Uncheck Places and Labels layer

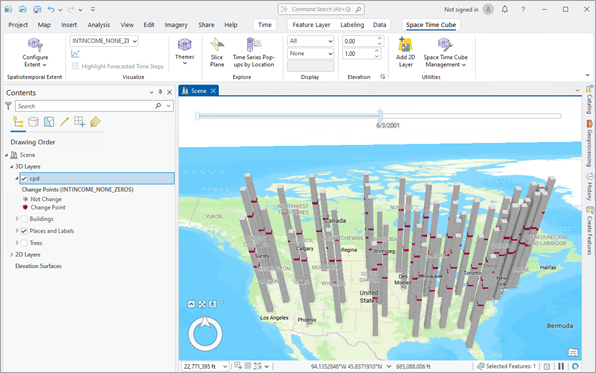pos(24,231)
